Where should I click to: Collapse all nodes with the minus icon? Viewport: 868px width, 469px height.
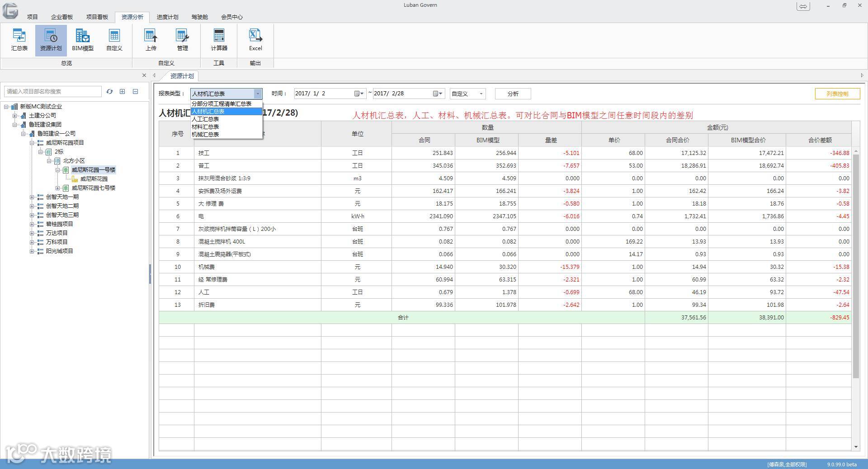[x=135, y=91]
